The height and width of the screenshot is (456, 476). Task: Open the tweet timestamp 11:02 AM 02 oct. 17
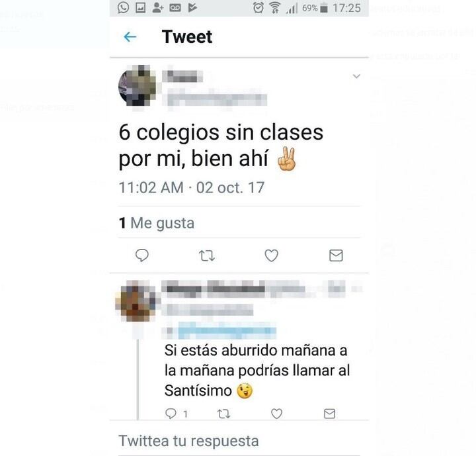tap(192, 187)
